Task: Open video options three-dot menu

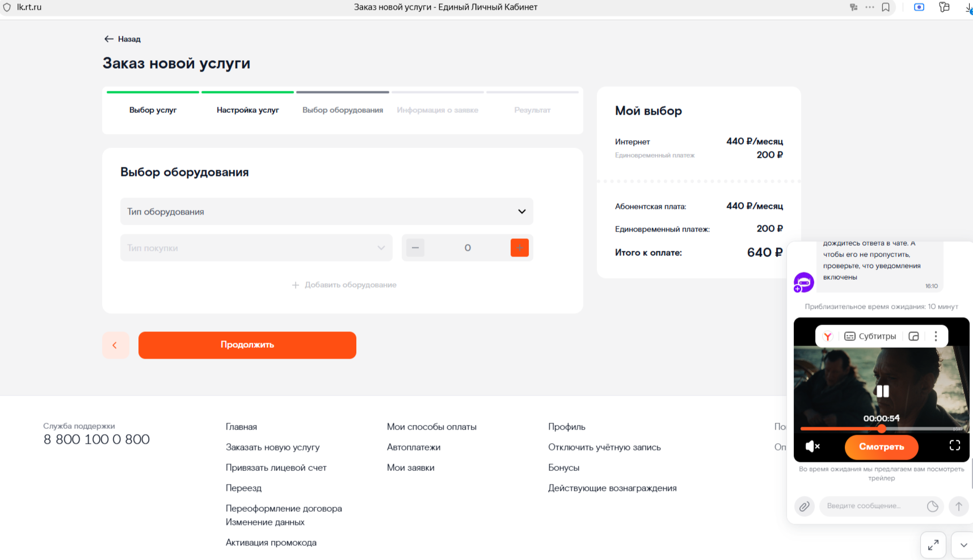Action: tap(936, 336)
